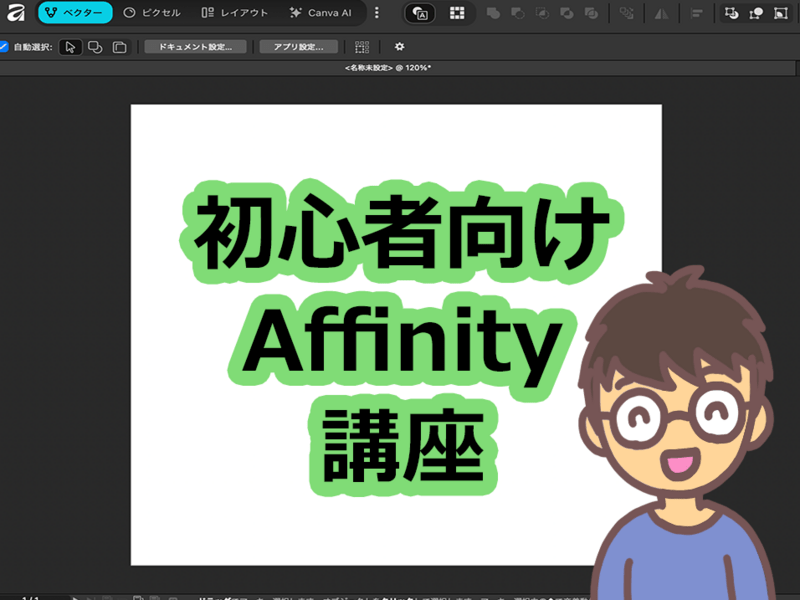This screenshot has height=600, width=800.
Task: Apply the Xor boolean operation
Action: click(566, 13)
